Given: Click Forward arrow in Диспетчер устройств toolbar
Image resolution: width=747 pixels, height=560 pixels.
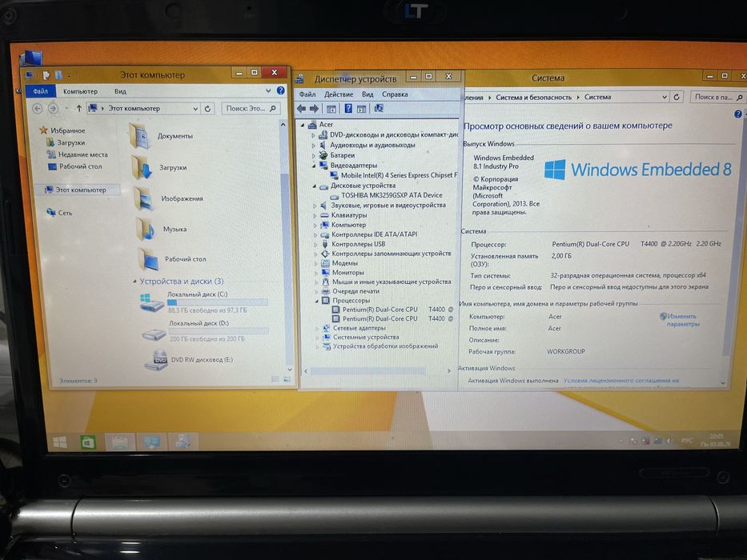Looking at the screenshot, I should (314, 109).
